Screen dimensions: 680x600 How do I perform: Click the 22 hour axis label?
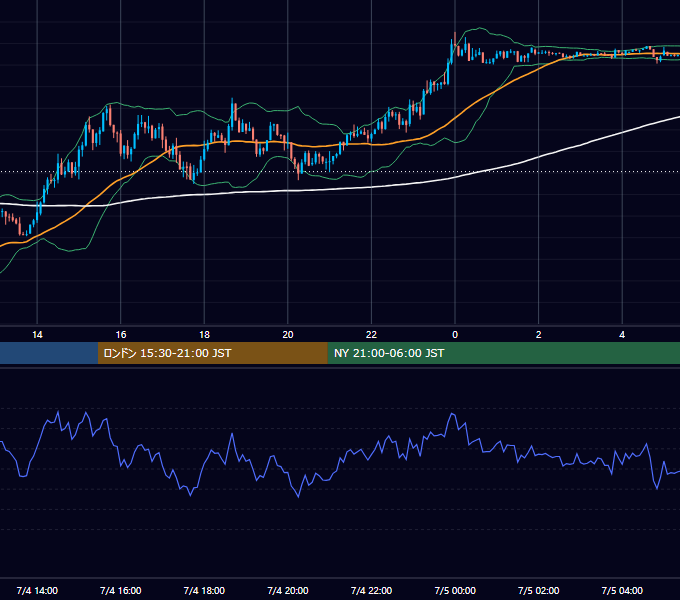pyautogui.click(x=371, y=335)
